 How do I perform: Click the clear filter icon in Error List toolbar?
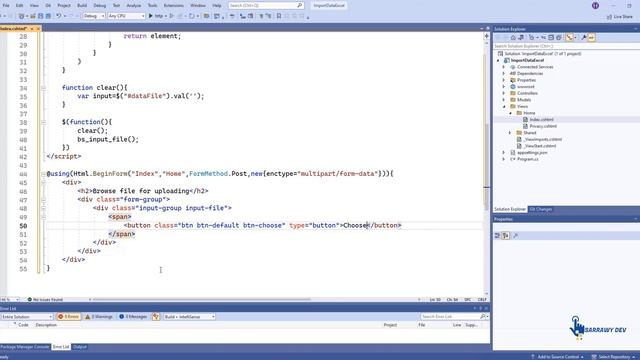coord(156,317)
